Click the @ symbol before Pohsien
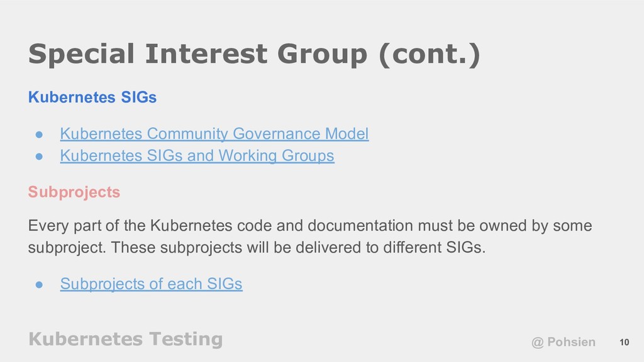Image resolution: width=644 pixels, height=362 pixels. (x=537, y=343)
